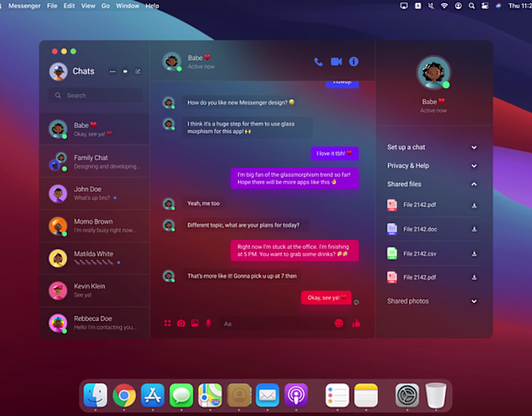Download File 2142.csv
532x416 pixels.
point(474,254)
